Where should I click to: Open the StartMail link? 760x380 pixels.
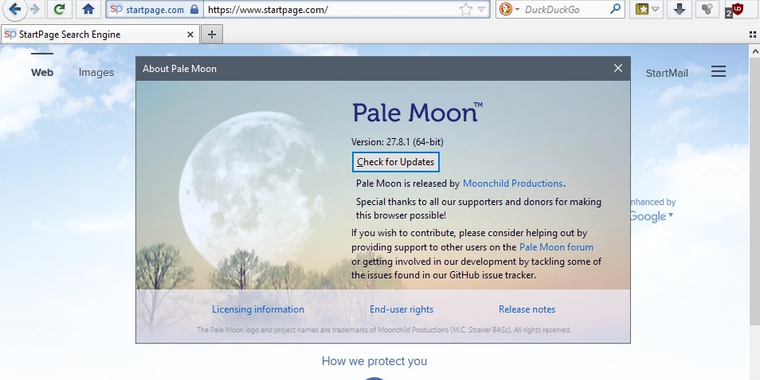tap(666, 73)
